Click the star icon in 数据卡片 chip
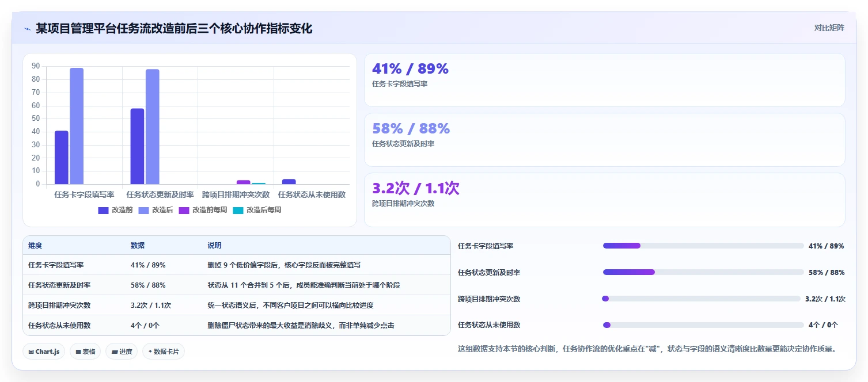868x382 pixels. [150, 352]
